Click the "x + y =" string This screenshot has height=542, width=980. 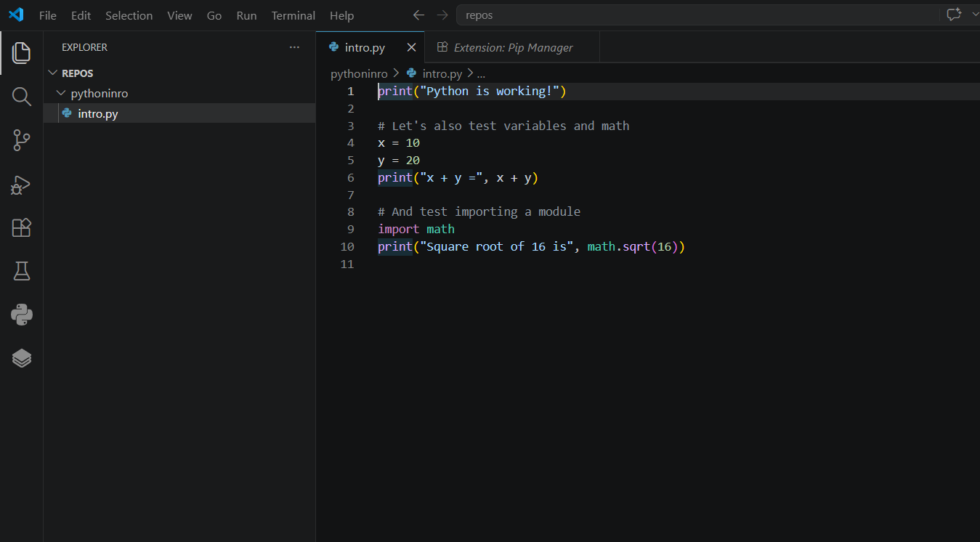(451, 177)
